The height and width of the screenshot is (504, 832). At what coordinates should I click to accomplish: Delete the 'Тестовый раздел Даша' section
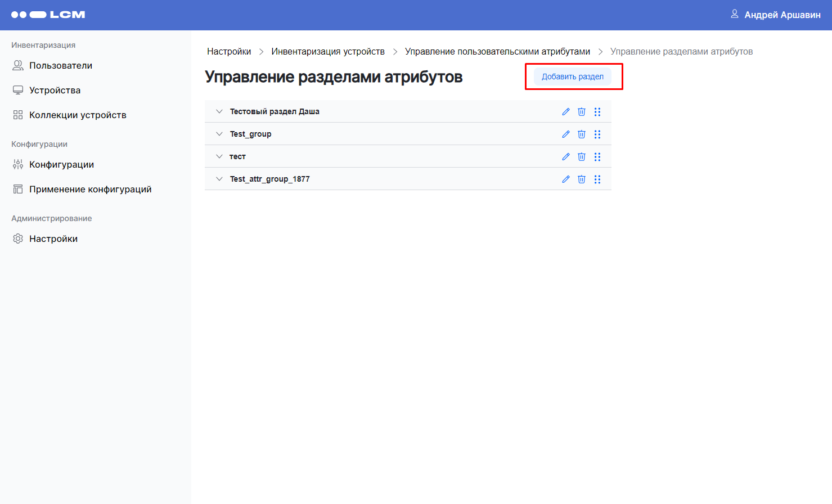coord(582,112)
